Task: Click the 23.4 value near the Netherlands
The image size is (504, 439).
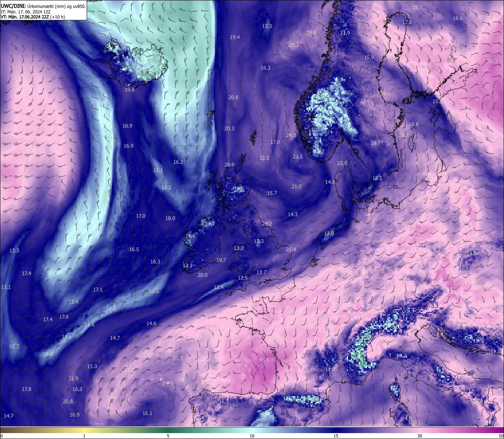Action: click(291, 249)
